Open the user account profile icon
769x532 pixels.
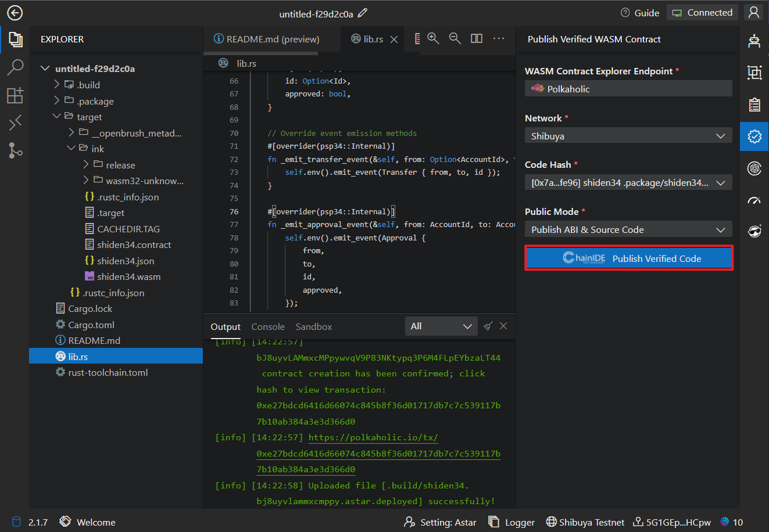point(754,13)
